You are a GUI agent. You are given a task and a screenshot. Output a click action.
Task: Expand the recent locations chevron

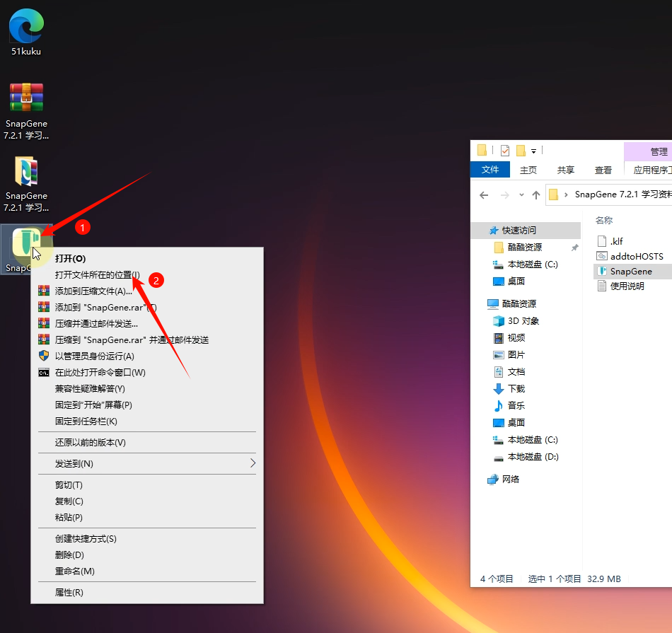coord(521,195)
